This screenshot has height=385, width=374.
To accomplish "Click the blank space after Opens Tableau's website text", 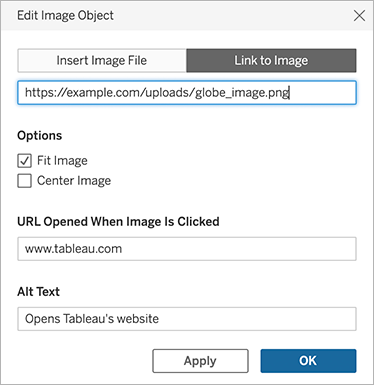I will pos(257,319).
